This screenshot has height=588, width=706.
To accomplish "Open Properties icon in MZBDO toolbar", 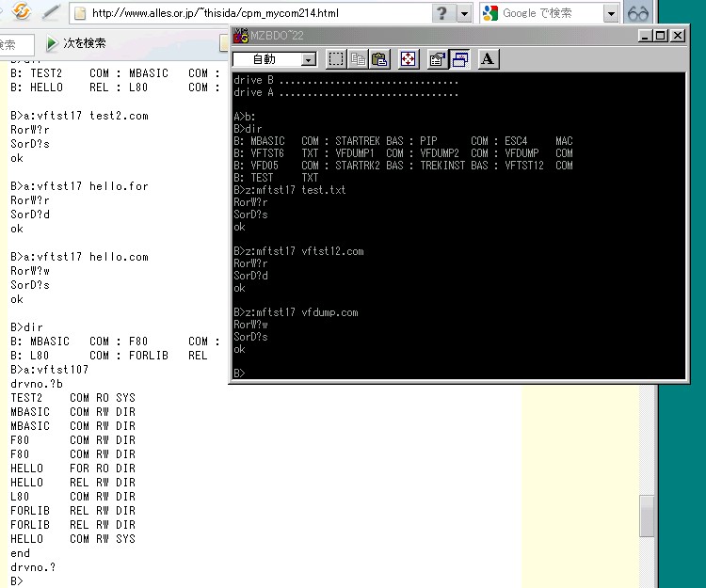I will 437,59.
